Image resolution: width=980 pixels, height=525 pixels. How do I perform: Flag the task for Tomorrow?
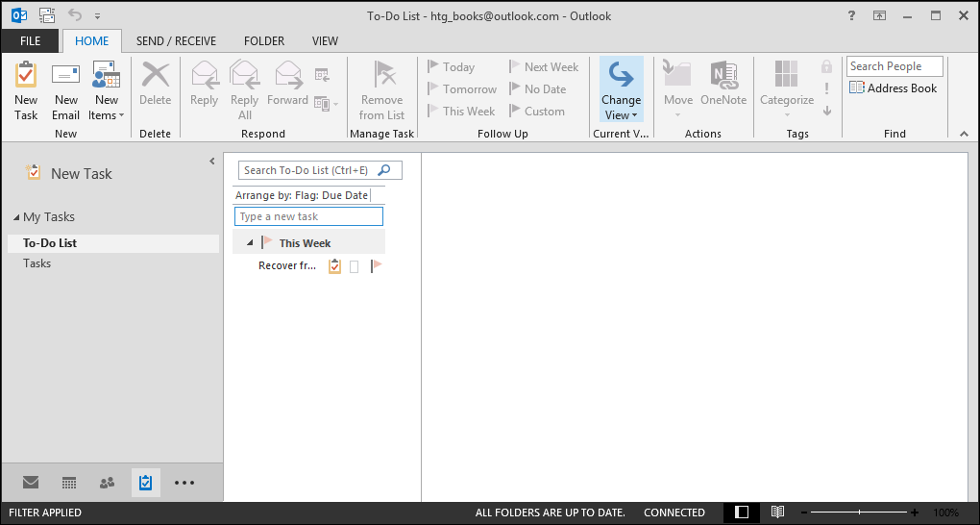pos(462,88)
